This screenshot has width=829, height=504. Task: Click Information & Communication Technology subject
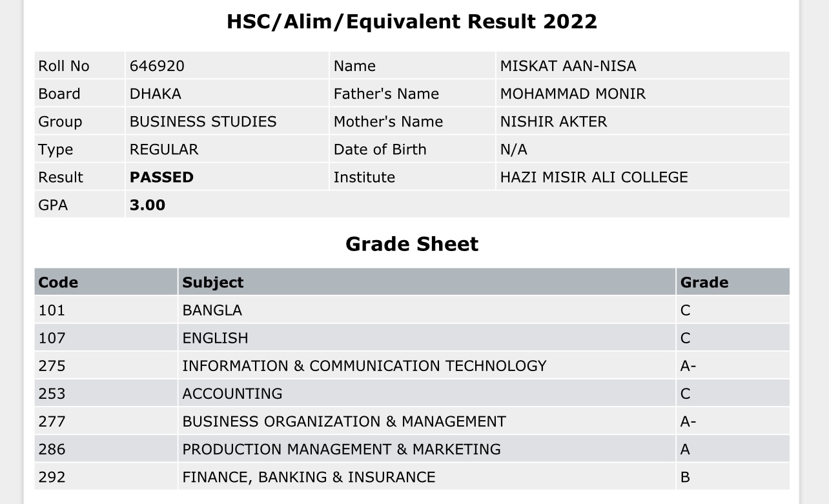(364, 366)
